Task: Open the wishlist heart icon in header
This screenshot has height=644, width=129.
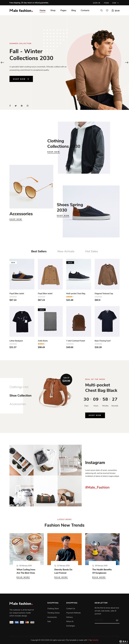Action: tap(107, 11)
